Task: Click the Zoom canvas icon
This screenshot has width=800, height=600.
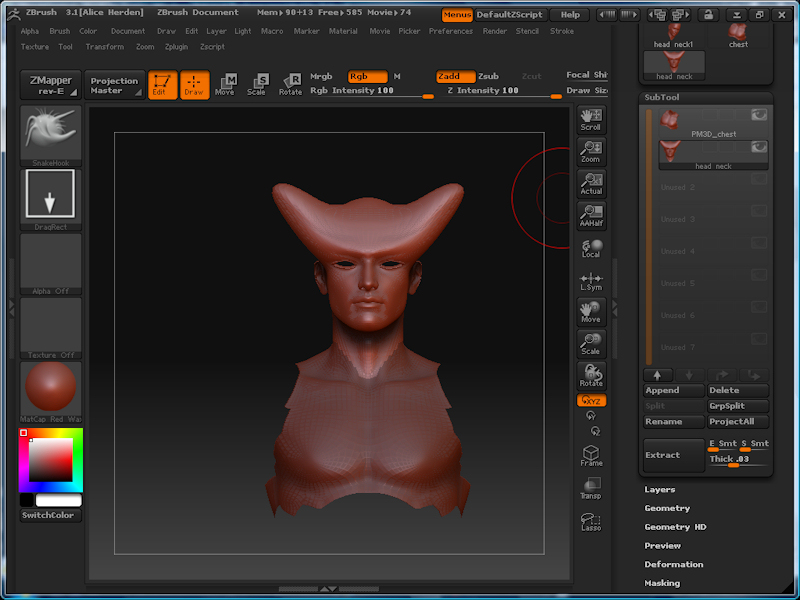Action: [591, 152]
